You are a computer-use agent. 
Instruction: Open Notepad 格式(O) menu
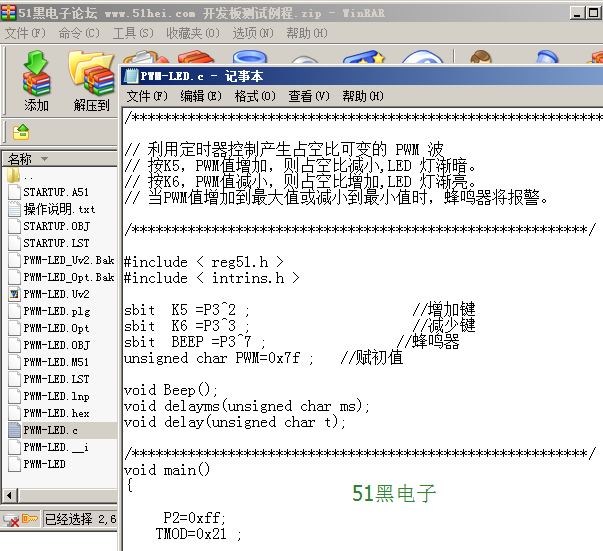pos(254,96)
